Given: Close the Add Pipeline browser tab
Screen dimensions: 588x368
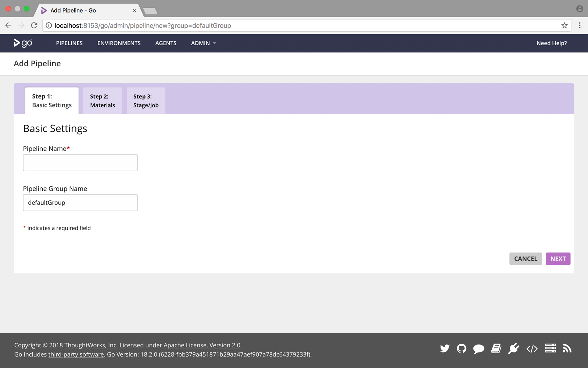Looking at the screenshot, I should point(135,11).
